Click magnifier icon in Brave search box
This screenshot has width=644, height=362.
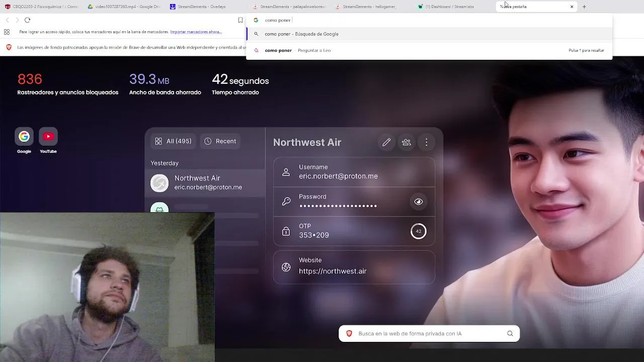click(x=510, y=333)
